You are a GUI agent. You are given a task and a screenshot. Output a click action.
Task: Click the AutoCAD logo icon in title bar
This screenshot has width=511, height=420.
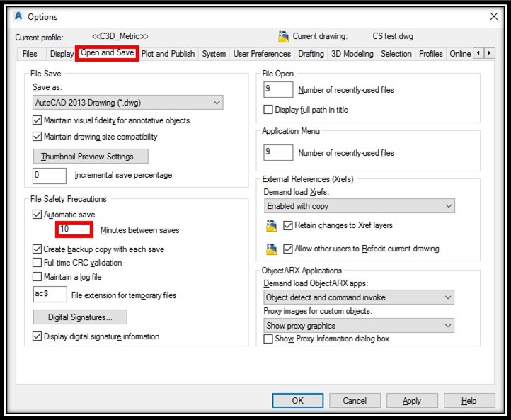pyautogui.click(x=18, y=16)
